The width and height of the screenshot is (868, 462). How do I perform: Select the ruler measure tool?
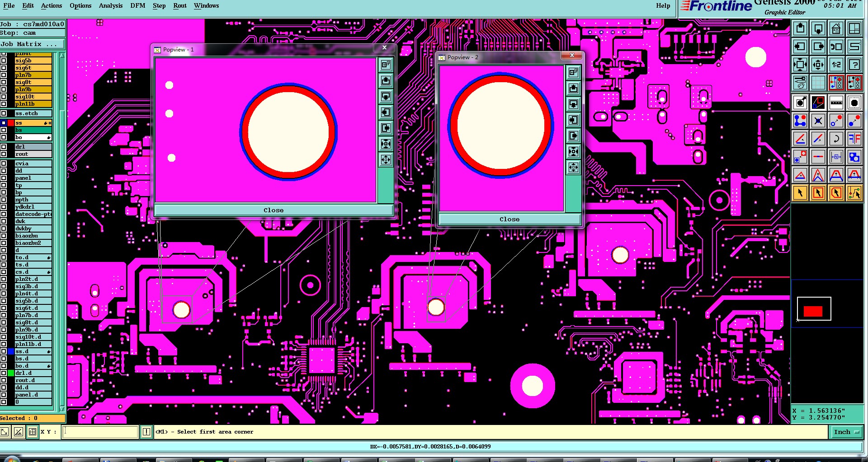click(836, 103)
